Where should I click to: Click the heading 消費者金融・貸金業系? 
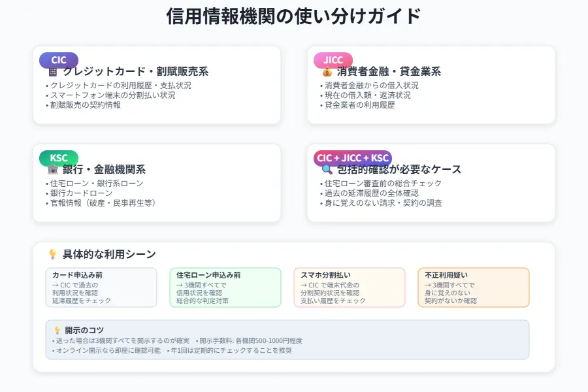pyautogui.click(x=389, y=71)
